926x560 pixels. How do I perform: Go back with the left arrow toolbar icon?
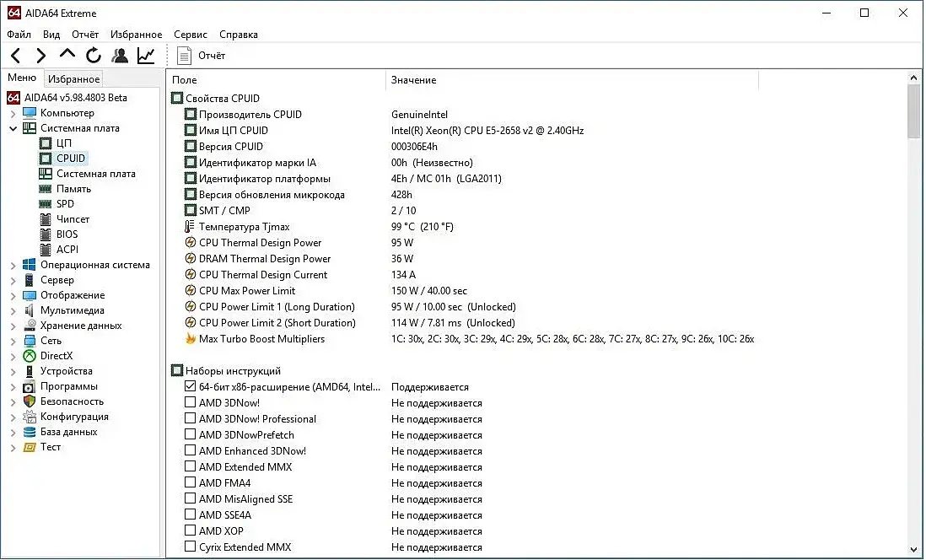[x=16, y=56]
